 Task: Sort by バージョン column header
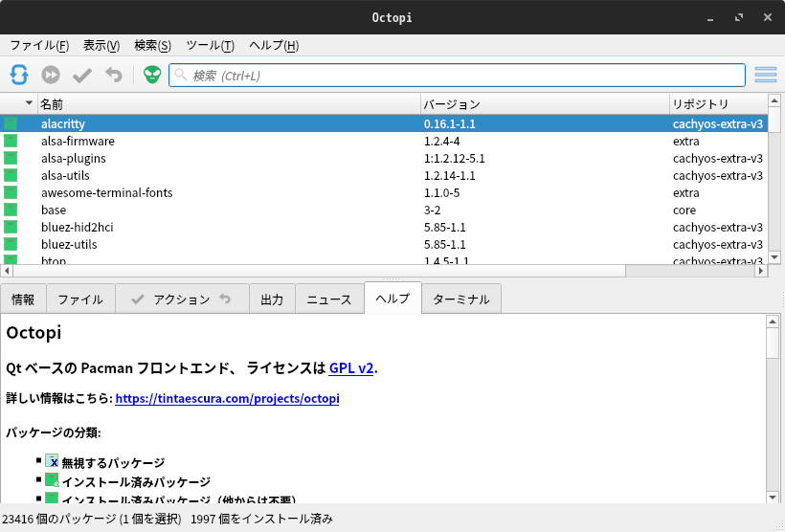545,104
